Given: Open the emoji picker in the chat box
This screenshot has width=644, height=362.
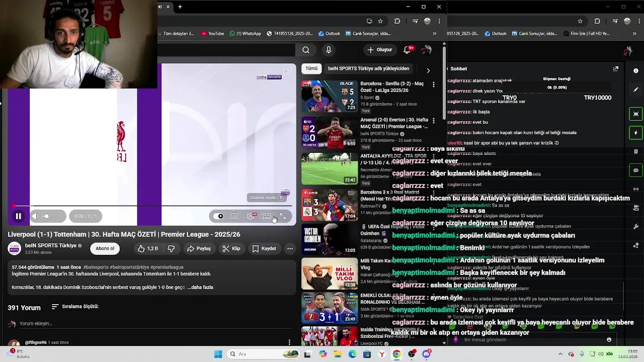Looking at the screenshot, I should pos(609,340).
